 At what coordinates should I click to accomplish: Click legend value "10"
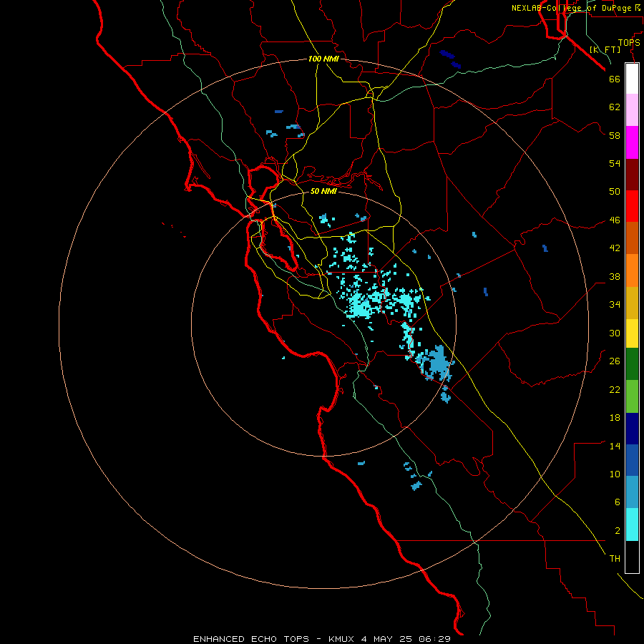pos(615,474)
